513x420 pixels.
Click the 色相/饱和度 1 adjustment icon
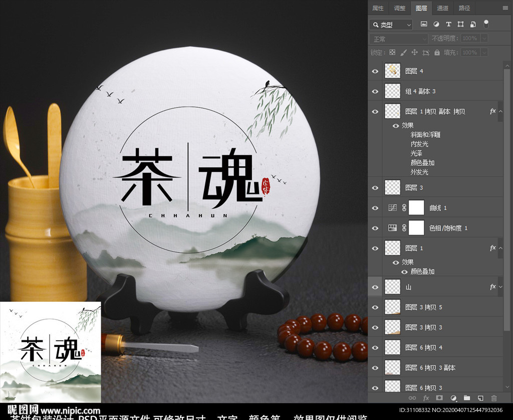point(392,228)
